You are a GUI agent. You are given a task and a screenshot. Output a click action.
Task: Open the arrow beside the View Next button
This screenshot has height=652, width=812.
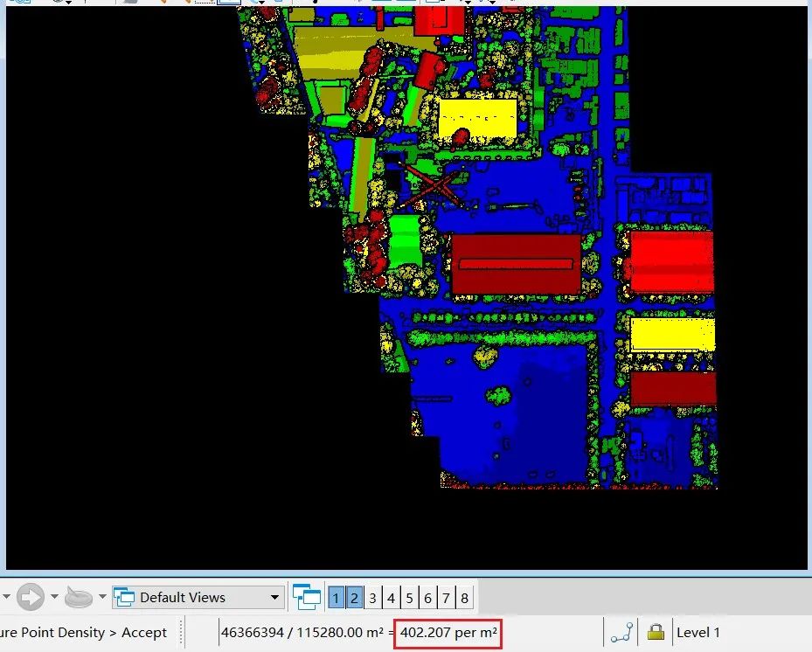tap(54, 597)
